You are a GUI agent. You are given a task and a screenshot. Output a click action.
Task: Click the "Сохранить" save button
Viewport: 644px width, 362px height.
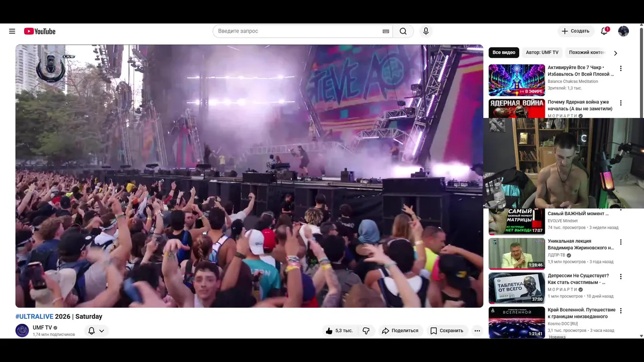446,330
